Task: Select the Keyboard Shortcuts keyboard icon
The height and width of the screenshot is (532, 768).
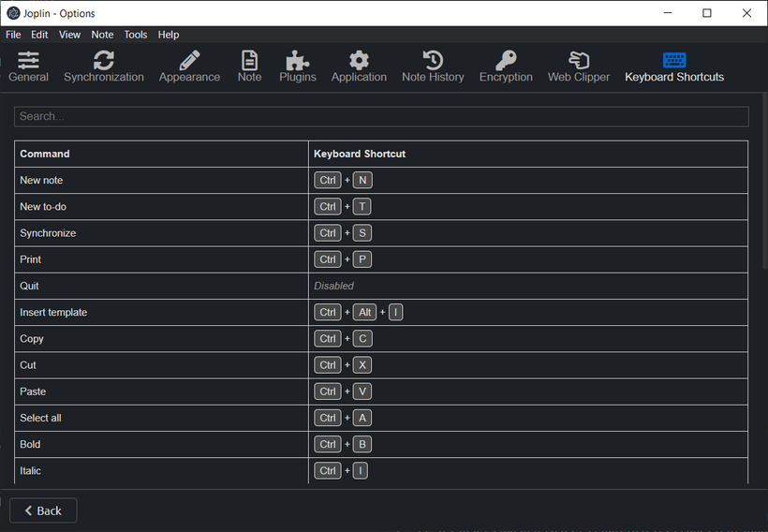Action: click(x=674, y=60)
